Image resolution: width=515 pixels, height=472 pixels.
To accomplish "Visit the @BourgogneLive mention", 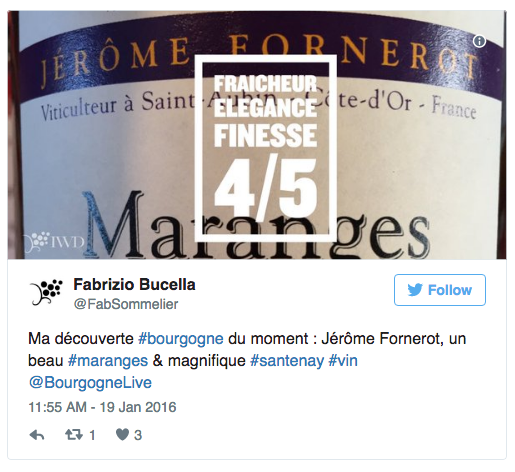I will (x=90, y=383).
